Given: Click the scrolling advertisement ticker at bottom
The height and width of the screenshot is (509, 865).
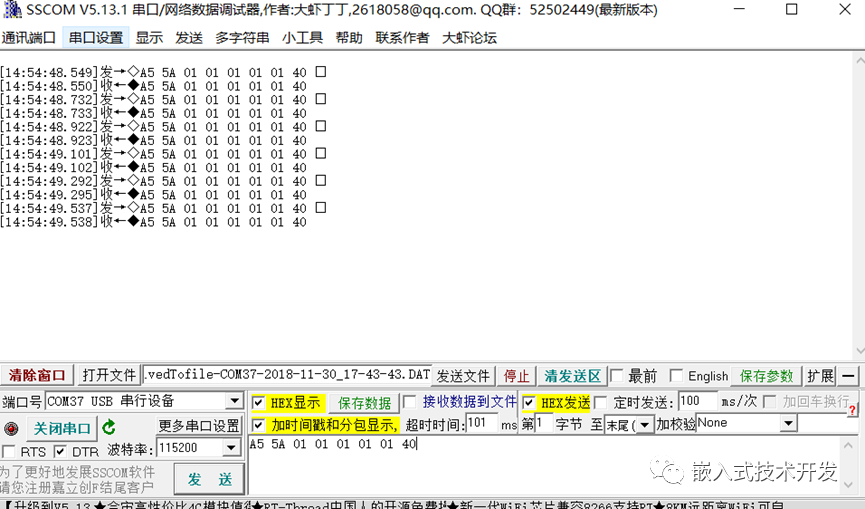Looking at the screenshot, I should (394, 504).
